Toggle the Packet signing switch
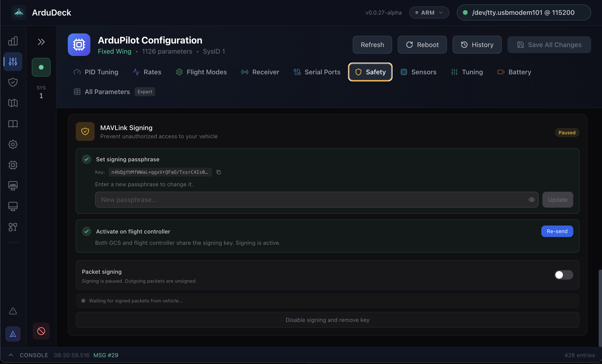 coord(564,275)
